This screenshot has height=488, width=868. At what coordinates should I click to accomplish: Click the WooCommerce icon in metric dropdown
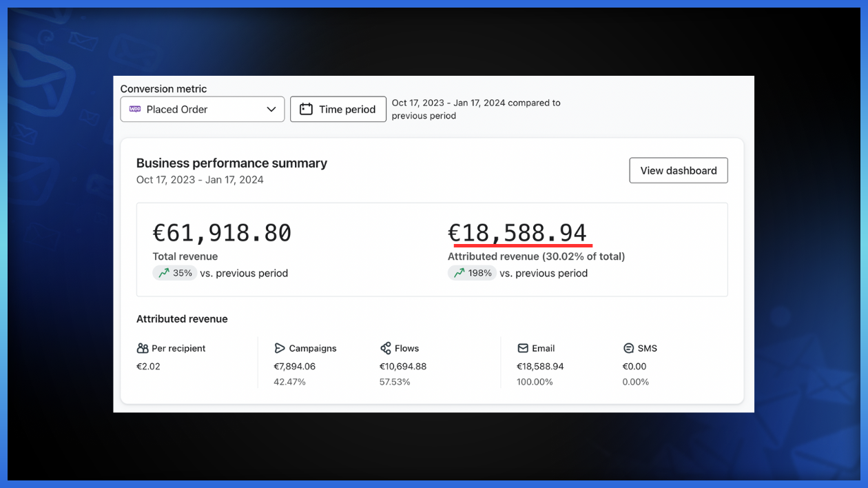(x=135, y=109)
